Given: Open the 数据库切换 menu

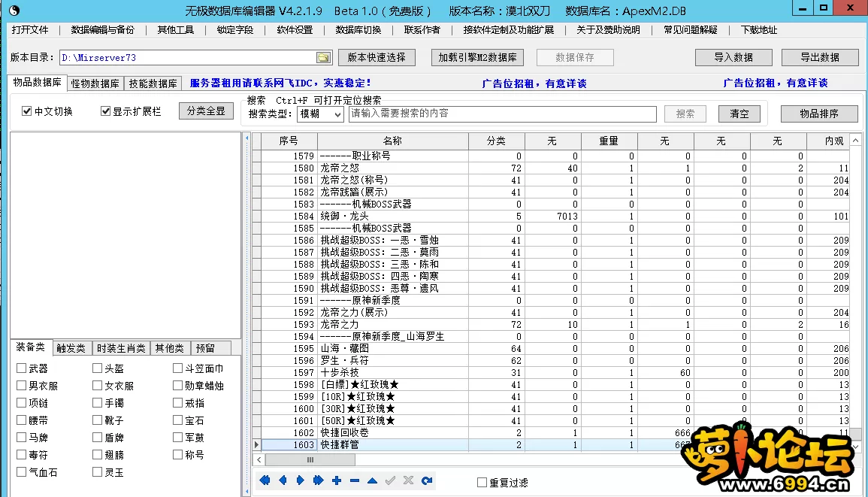Looking at the screenshot, I should (358, 30).
